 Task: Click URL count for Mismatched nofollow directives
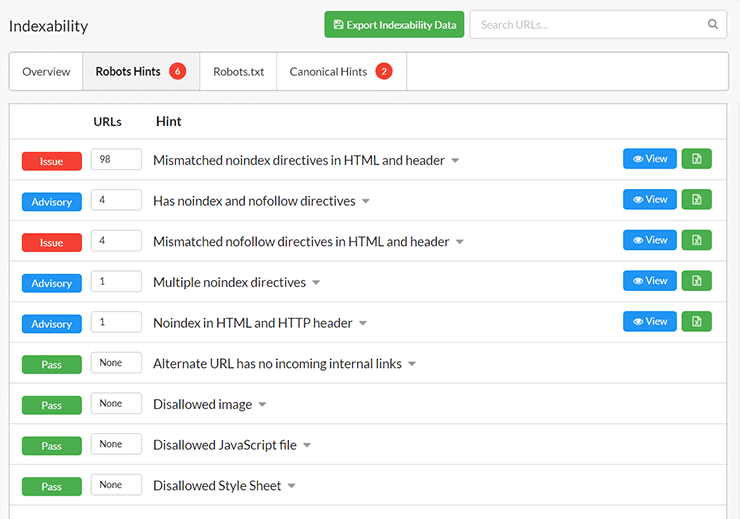[116, 240]
